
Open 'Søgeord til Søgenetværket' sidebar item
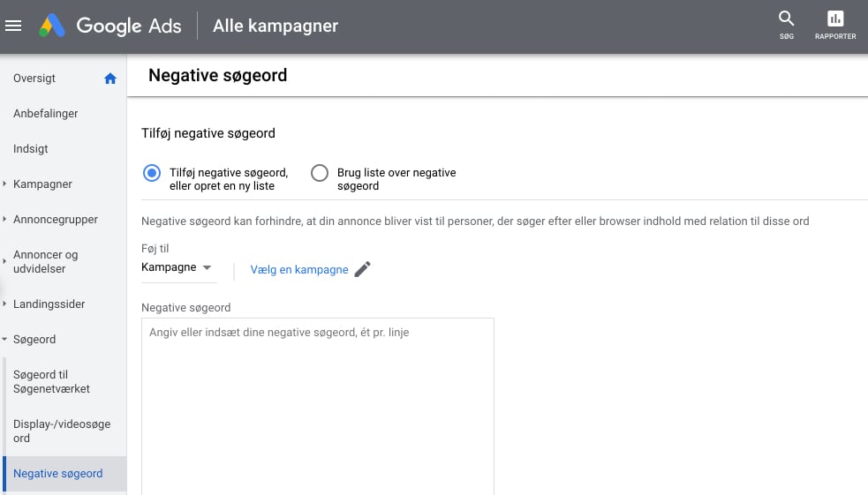coord(51,382)
